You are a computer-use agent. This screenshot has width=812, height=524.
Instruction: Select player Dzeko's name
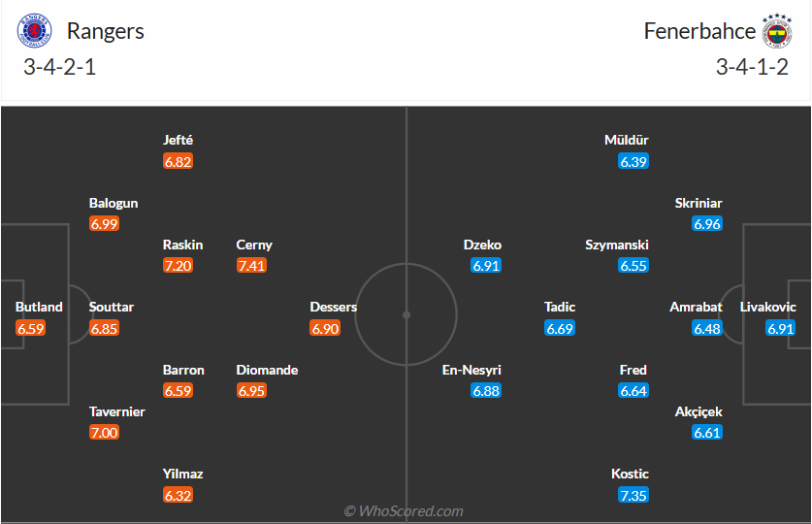[x=482, y=245]
